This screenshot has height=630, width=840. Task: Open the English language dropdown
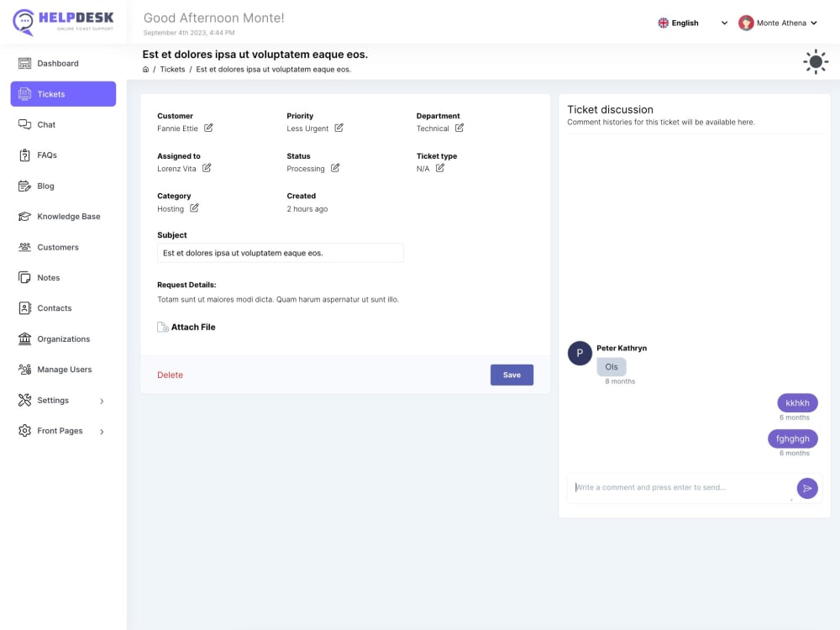tap(693, 23)
